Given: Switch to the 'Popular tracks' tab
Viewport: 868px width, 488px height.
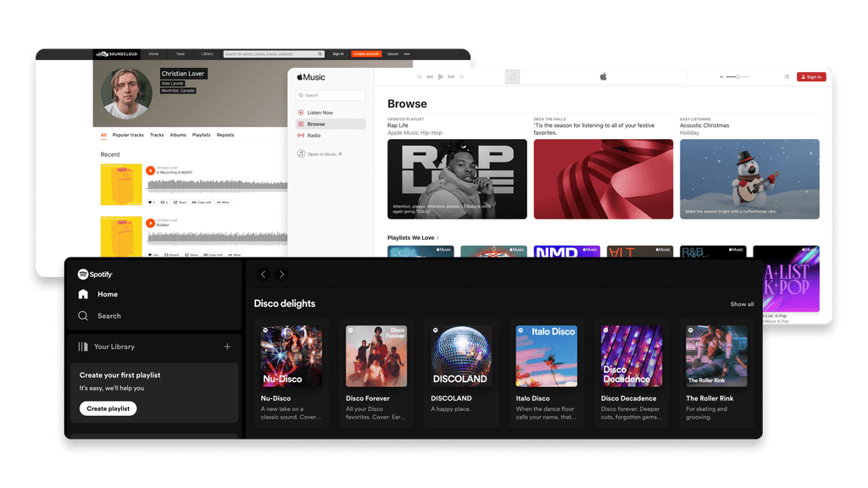Looking at the screenshot, I should [x=127, y=135].
